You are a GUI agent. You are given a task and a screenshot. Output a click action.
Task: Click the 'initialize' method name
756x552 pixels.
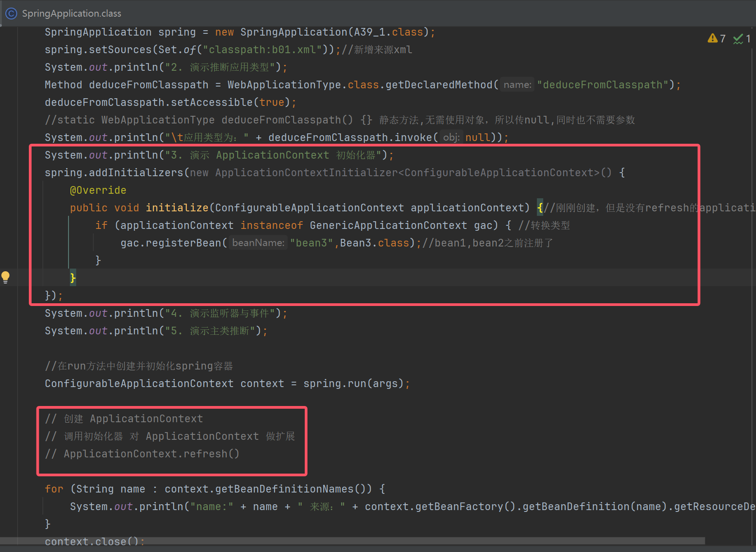pos(177,208)
